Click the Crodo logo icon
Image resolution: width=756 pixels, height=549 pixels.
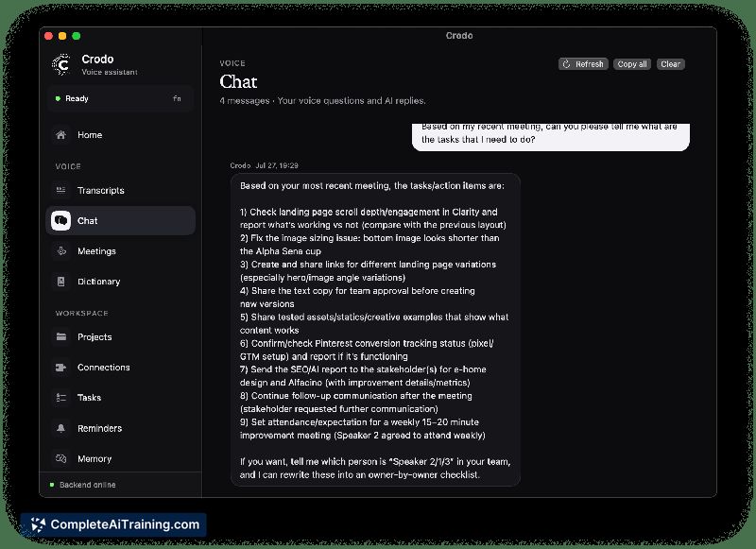(x=61, y=64)
